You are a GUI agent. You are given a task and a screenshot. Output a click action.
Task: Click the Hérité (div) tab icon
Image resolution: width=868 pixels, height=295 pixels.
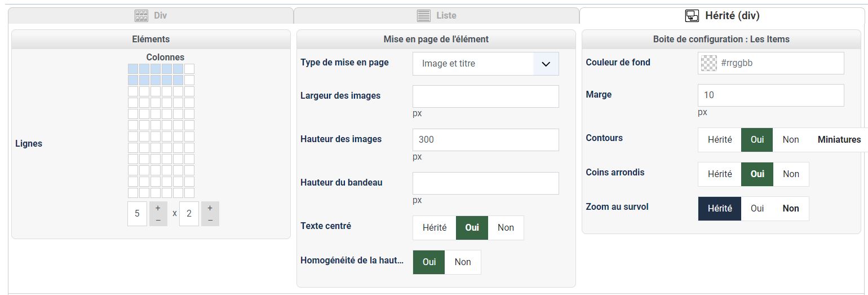[x=692, y=16]
